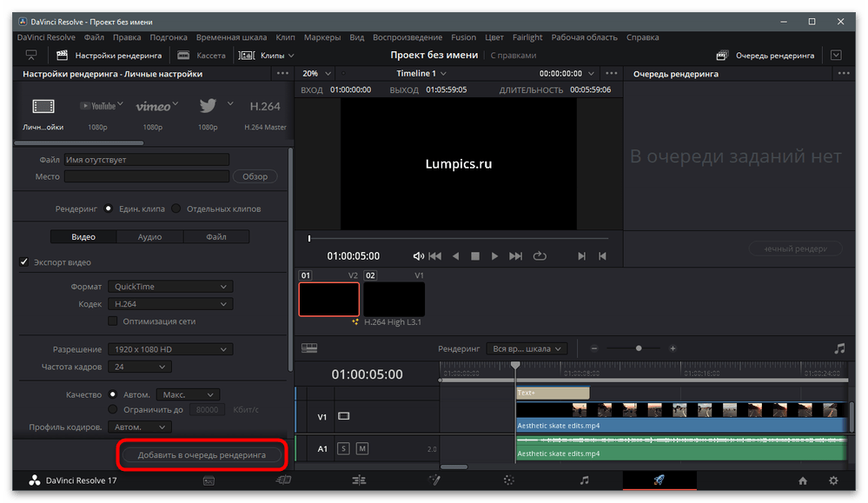Open the Разрешение 1920 x 1080 HD dropdown

pos(170,349)
